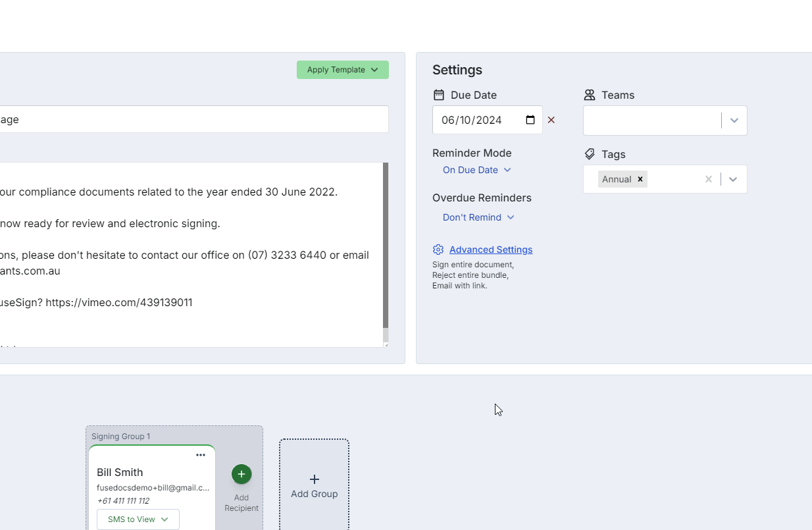Open the Don't Remind overdue dropdown
Screen dimensions: 812x530
478,217
